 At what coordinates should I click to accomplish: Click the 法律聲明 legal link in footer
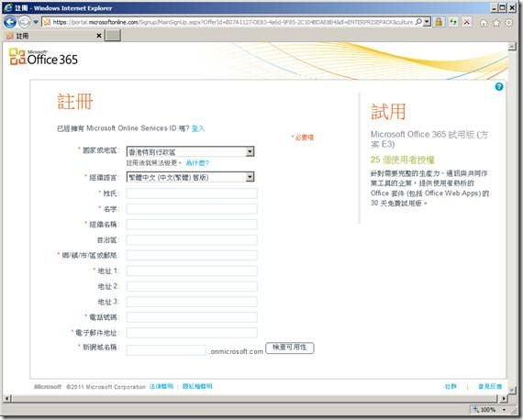161,386
